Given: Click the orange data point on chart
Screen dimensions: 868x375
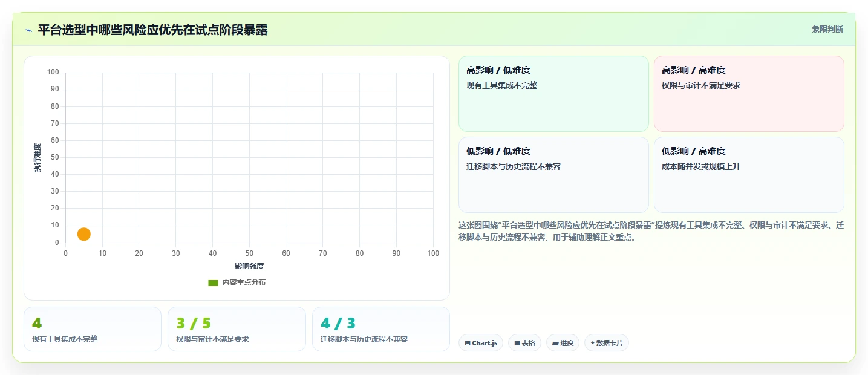Looking at the screenshot, I should [84, 234].
